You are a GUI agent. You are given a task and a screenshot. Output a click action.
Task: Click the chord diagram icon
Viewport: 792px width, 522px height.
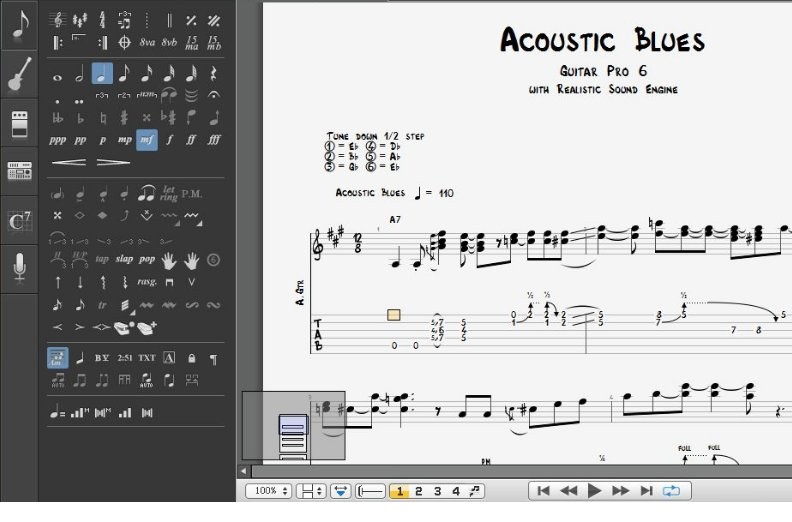(x=57, y=358)
